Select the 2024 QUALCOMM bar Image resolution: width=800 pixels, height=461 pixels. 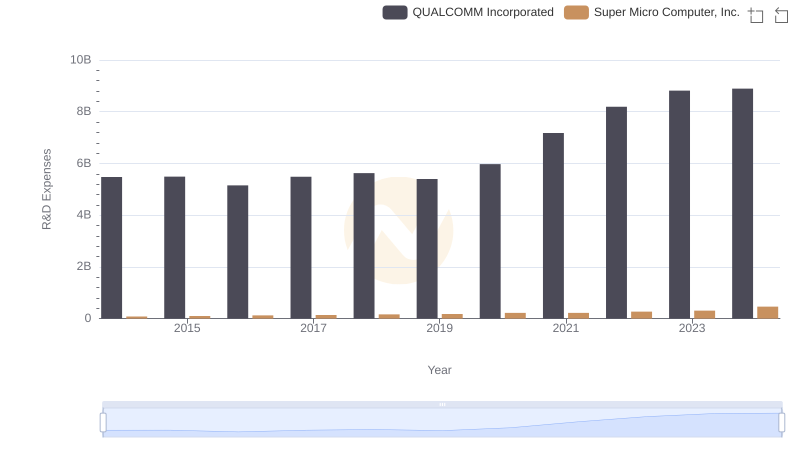click(x=742, y=204)
